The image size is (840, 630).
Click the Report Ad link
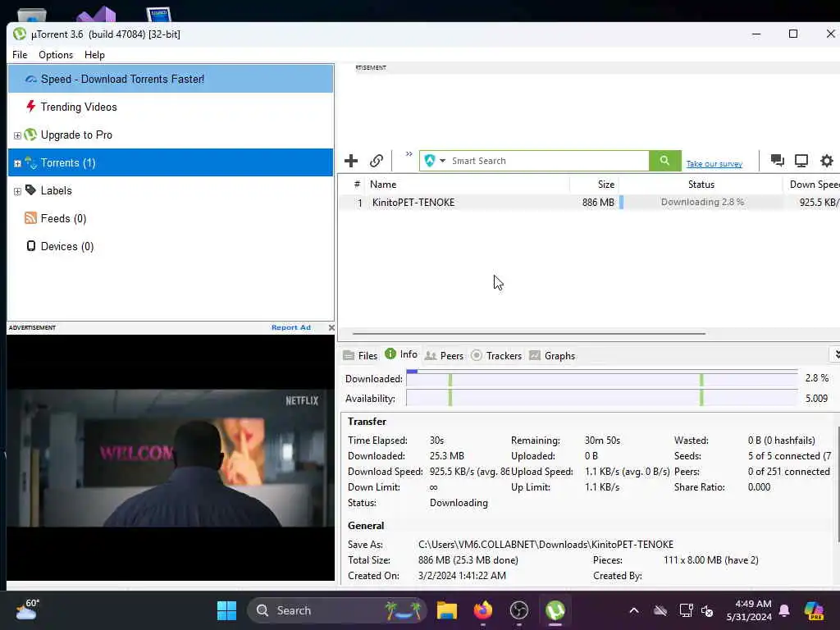(291, 327)
